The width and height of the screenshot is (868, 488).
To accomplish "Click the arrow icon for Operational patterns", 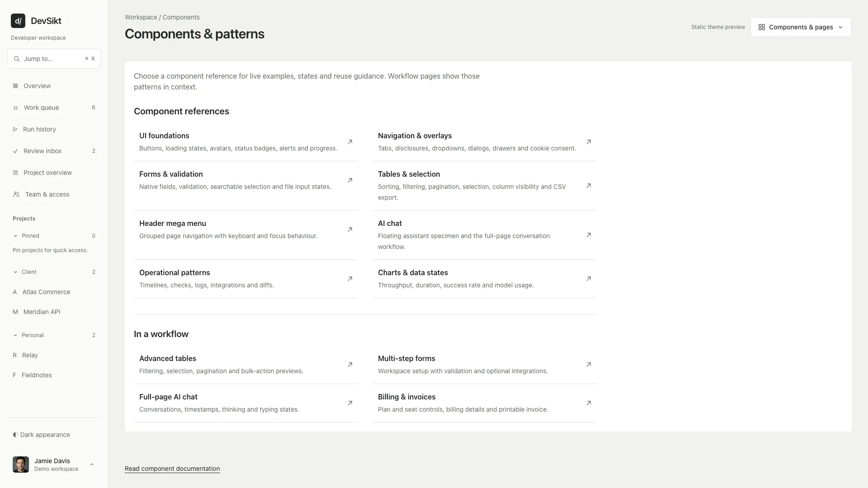I will pos(350,279).
